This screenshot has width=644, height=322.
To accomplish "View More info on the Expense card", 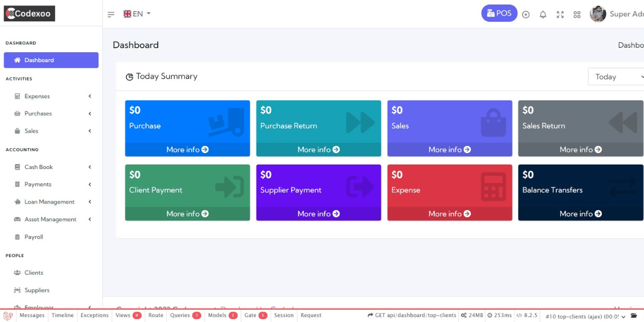I will (x=449, y=214).
